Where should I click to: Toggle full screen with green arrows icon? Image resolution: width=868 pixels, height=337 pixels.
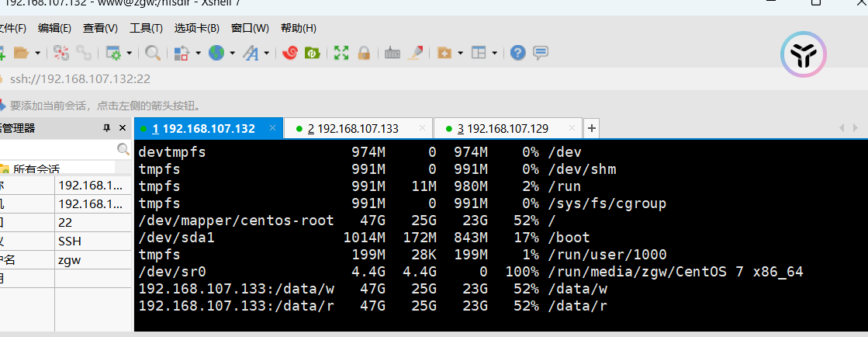pos(341,53)
